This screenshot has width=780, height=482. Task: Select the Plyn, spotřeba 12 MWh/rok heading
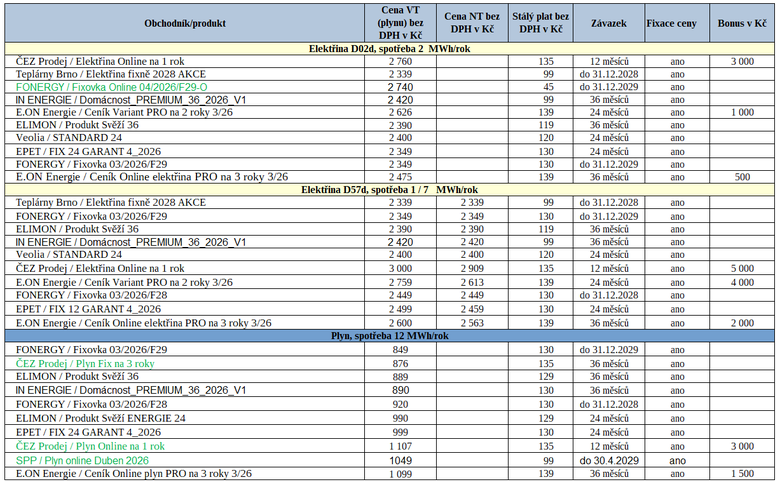[390, 336]
